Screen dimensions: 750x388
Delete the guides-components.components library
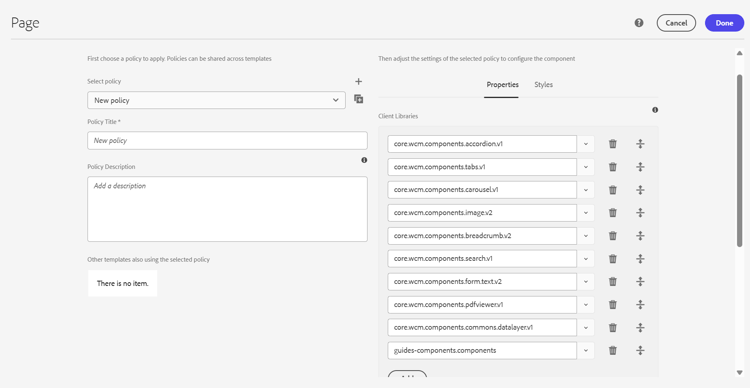(x=613, y=350)
